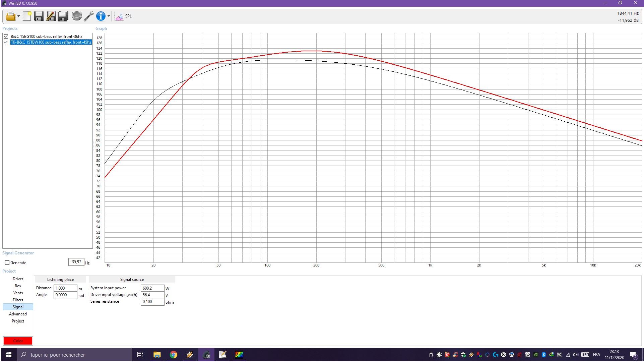Click the Distance input field
The width and height of the screenshot is (644, 362).
[65, 288]
